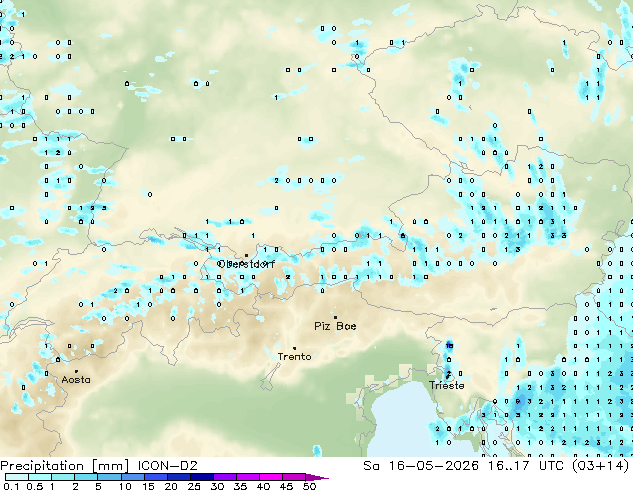Click the Precipitation [mm] title text
The height and width of the screenshot is (490, 634).
(x=65, y=466)
